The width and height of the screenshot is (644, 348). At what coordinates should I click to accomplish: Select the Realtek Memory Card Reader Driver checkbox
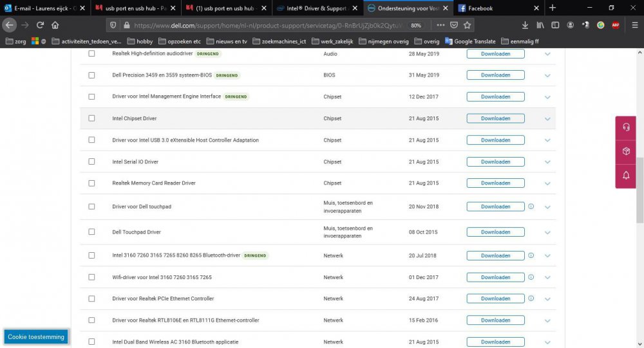pyautogui.click(x=91, y=183)
